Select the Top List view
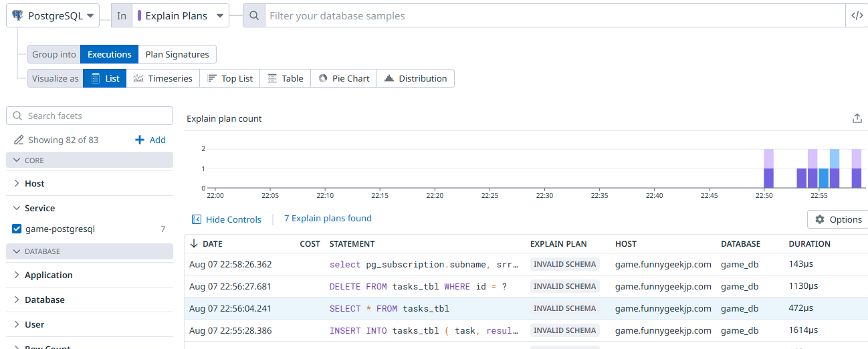This screenshot has width=868, height=349. coord(229,78)
